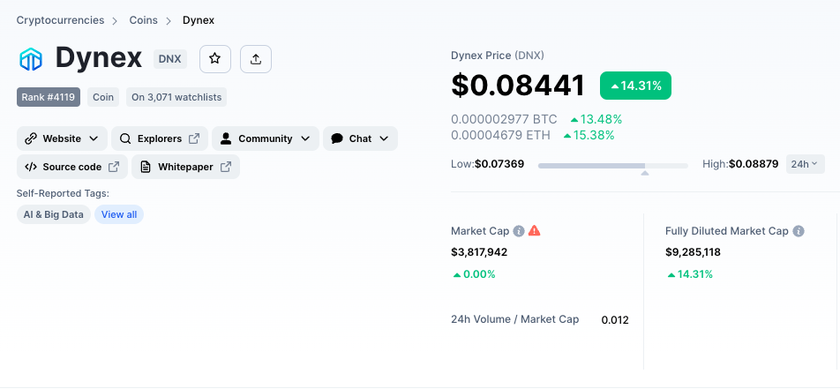Image resolution: width=840 pixels, height=389 pixels.
Task: Open the Whitepaper document link
Action: coord(185,167)
